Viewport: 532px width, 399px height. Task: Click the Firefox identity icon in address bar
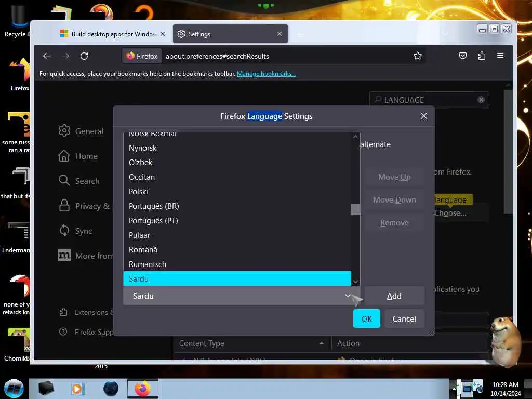(x=142, y=56)
